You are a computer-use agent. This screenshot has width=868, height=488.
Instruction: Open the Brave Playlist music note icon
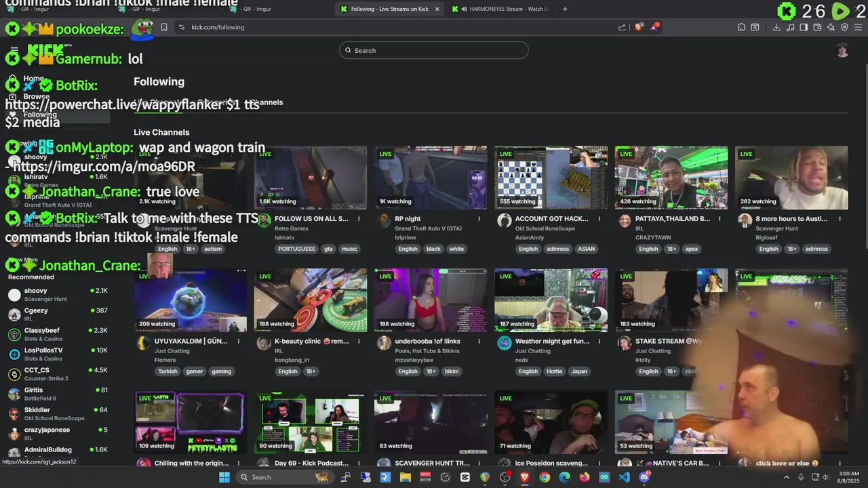790,27
